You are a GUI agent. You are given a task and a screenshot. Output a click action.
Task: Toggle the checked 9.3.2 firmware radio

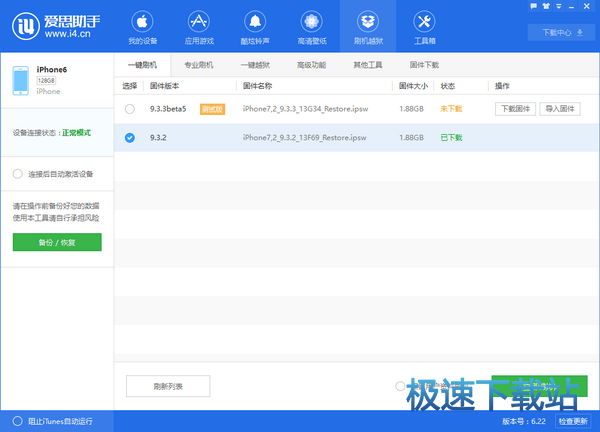click(130, 138)
